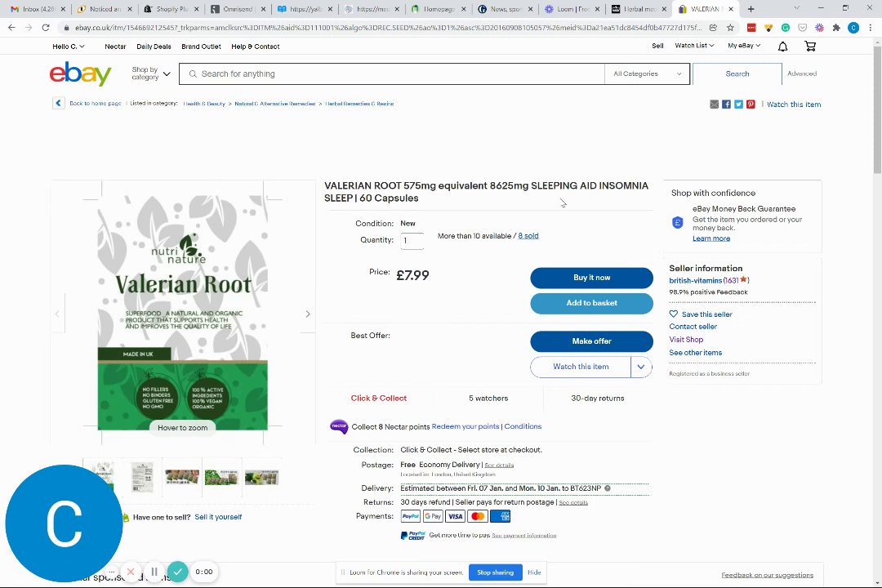882x588 pixels.
Task: Click the blue Search button
Action: (x=737, y=73)
